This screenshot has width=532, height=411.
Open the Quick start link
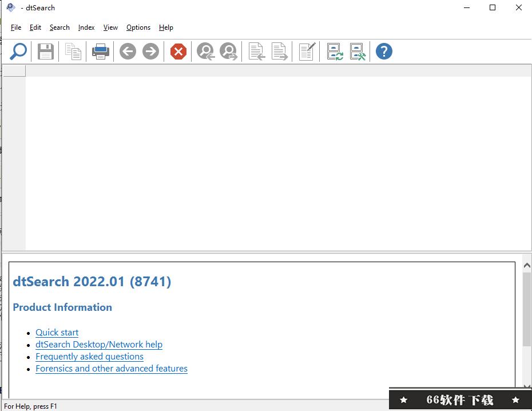click(x=57, y=333)
